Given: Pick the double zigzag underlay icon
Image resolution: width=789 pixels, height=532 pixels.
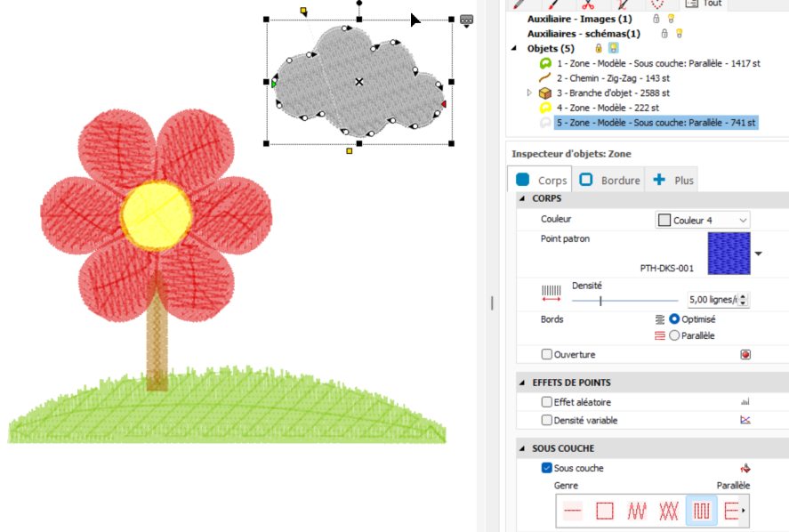Looking at the screenshot, I should [669, 511].
